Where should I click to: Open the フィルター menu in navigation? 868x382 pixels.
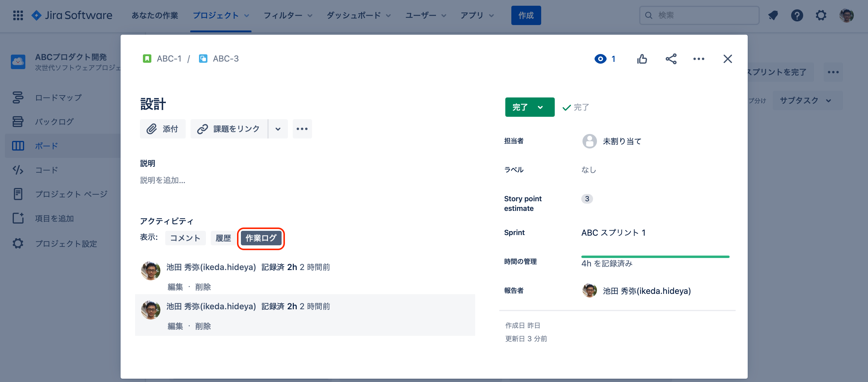pos(288,15)
